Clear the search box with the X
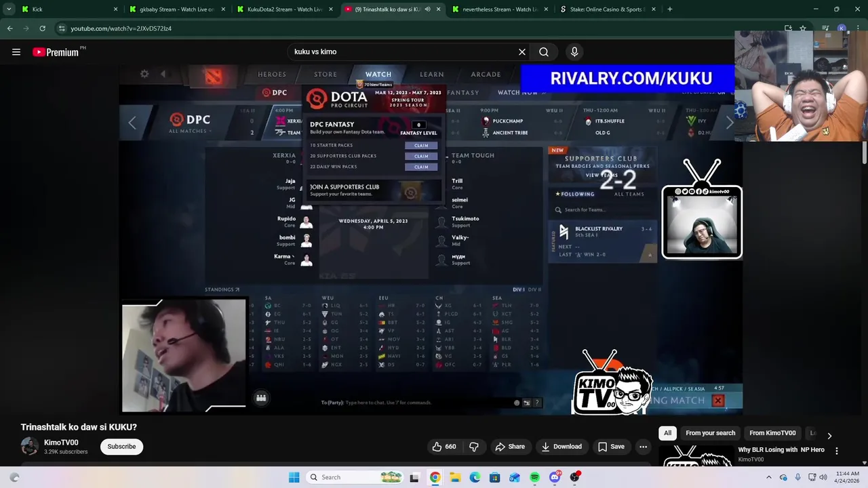868x488 pixels. tap(522, 52)
